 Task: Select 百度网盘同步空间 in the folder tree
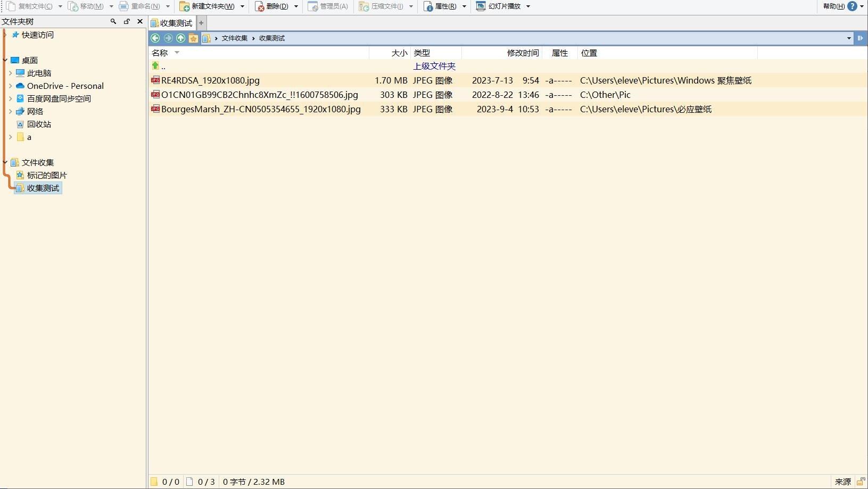59,98
